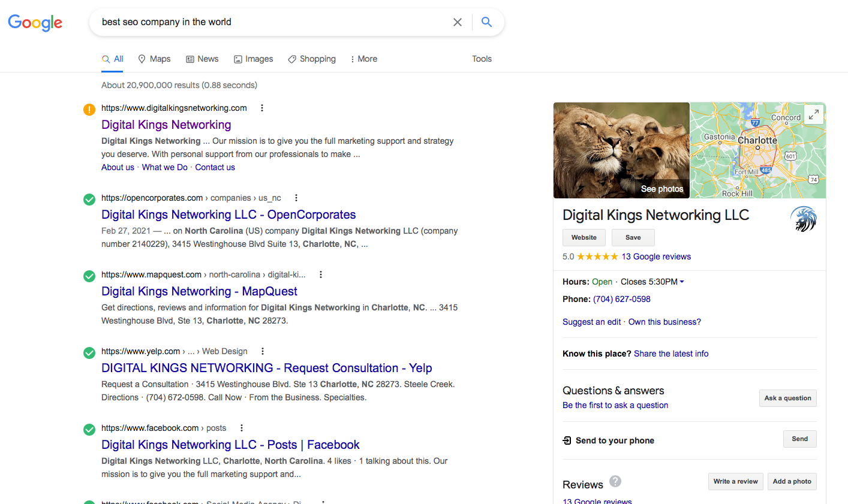The width and height of the screenshot is (848, 504).
Task: Switch to the Maps tab
Action: click(x=154, y=59)
